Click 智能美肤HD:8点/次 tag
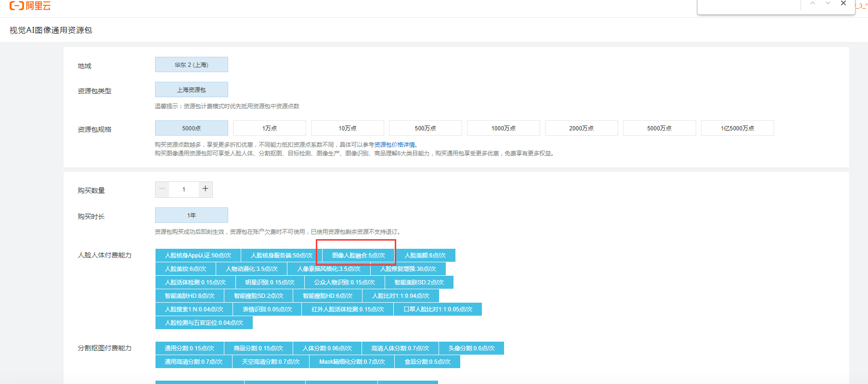The height and width of the screenshot is (384, 868). click(x=190, y=295)
